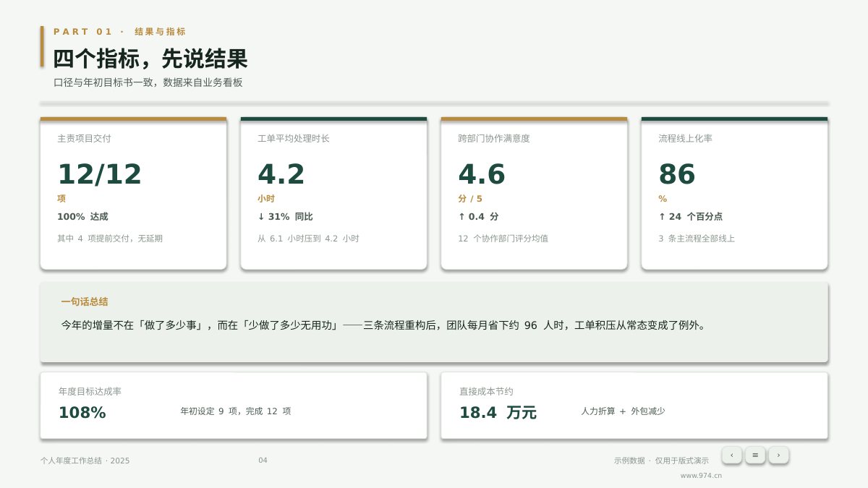Select the 108% value
Viewport: 868px width, 488px height.
point(82,413)
